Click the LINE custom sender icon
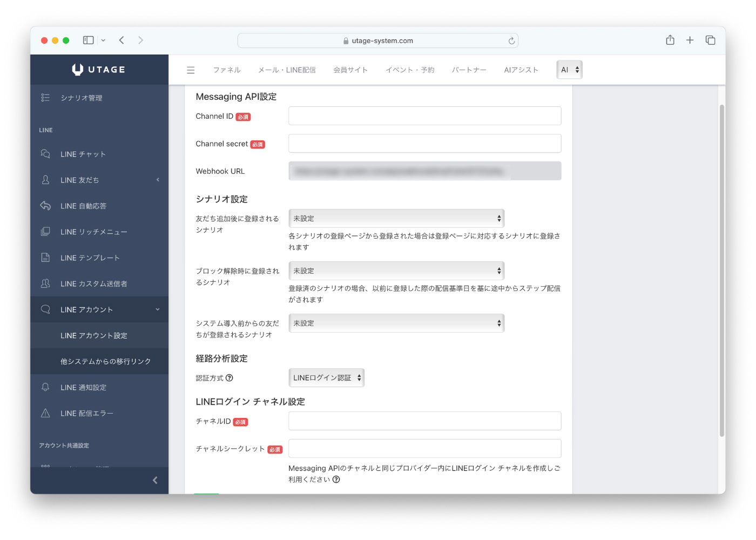756x540 pixels. click(x=45, y=283)
